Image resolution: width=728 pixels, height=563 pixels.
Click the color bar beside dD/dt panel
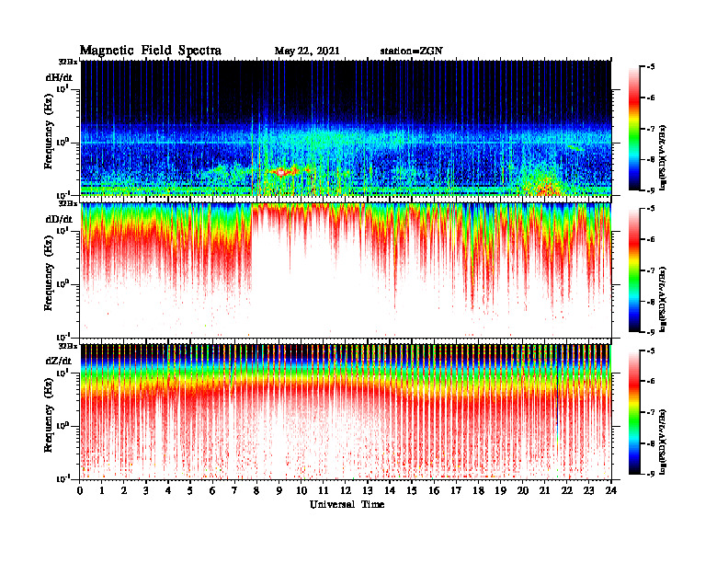(x=634, y=270)
